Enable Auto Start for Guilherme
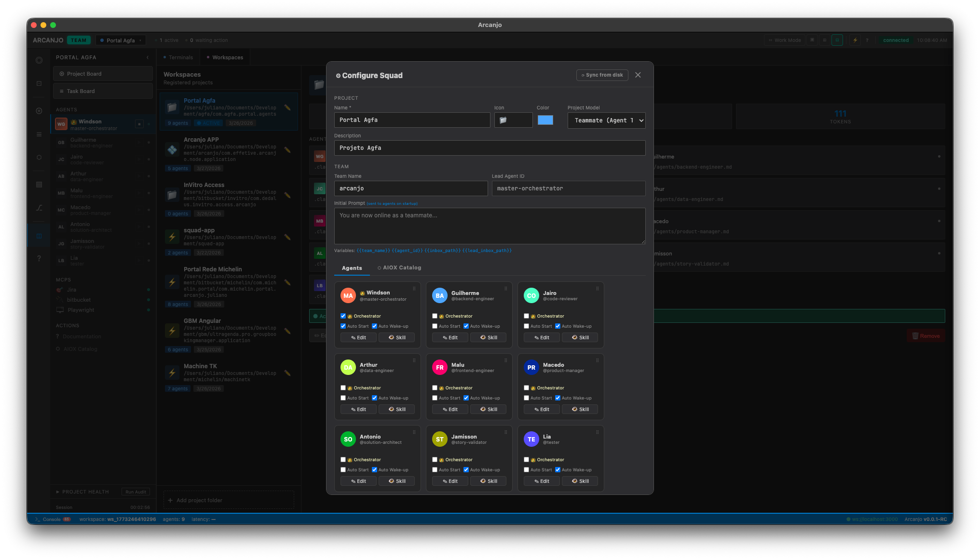Image resolution: width=980 pixels, height=560 pixels. tap(435, 326)
